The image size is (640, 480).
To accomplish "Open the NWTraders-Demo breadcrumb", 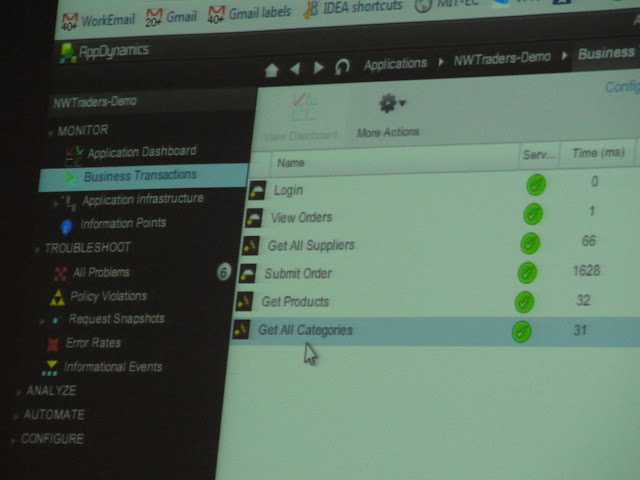I will pyautogui.click(x=502, y=59).
